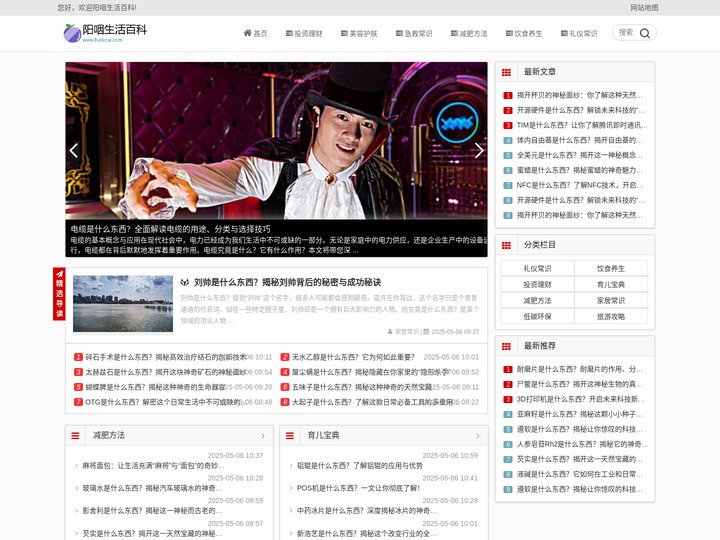Select 育儿宝典 in 分类栏目
The height and width of the screenshot is (540, 720).
(611, 285)
